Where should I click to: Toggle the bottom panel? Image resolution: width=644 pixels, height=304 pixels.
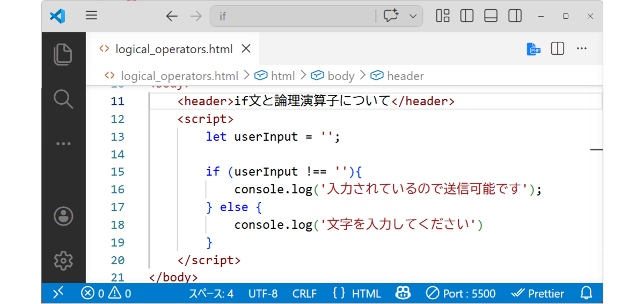pyautogui.click(x=491, y=16)
